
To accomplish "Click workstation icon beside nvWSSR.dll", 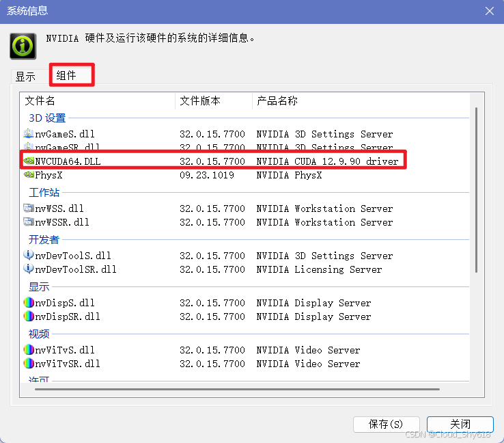I will click(x=29, y=221).
